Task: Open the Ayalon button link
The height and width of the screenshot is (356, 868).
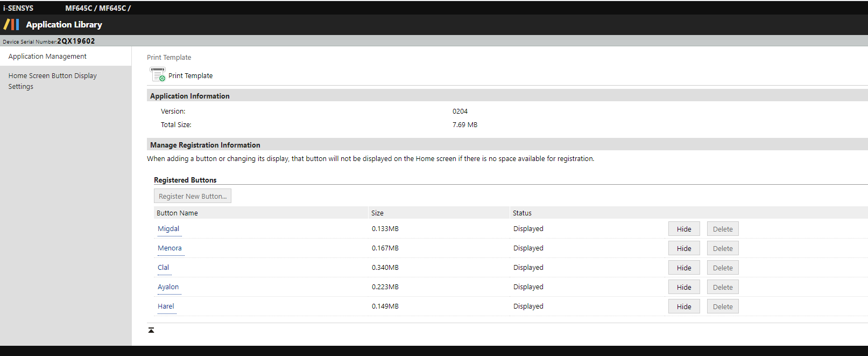Action: 168,287
